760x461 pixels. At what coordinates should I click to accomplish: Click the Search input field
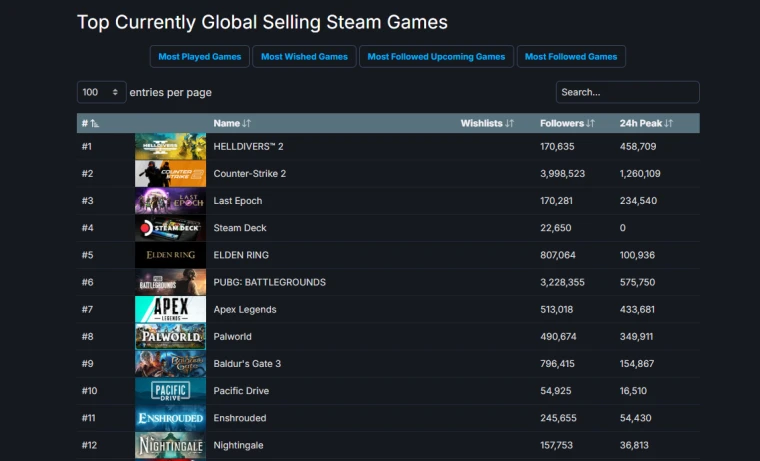point(627,92)
